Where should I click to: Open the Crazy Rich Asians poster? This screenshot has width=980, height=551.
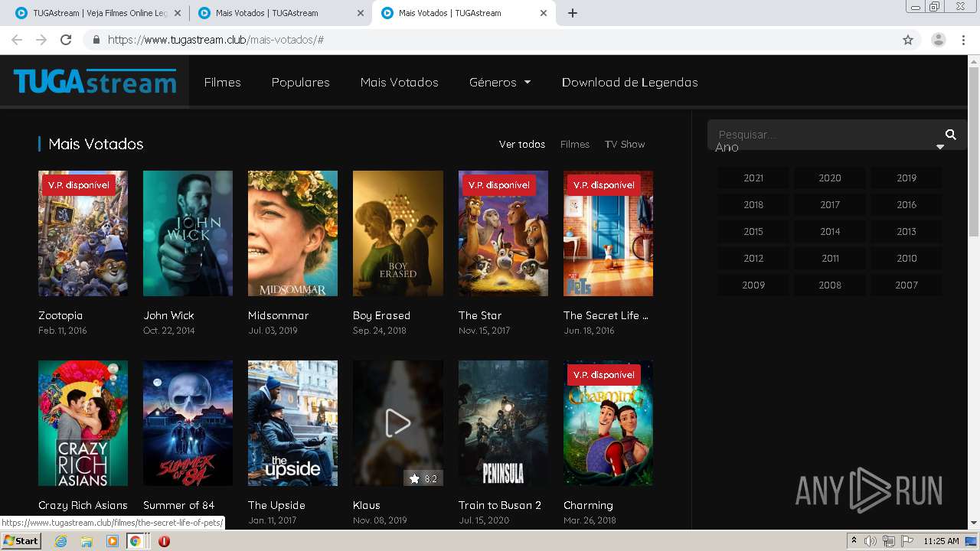(83, 423)
